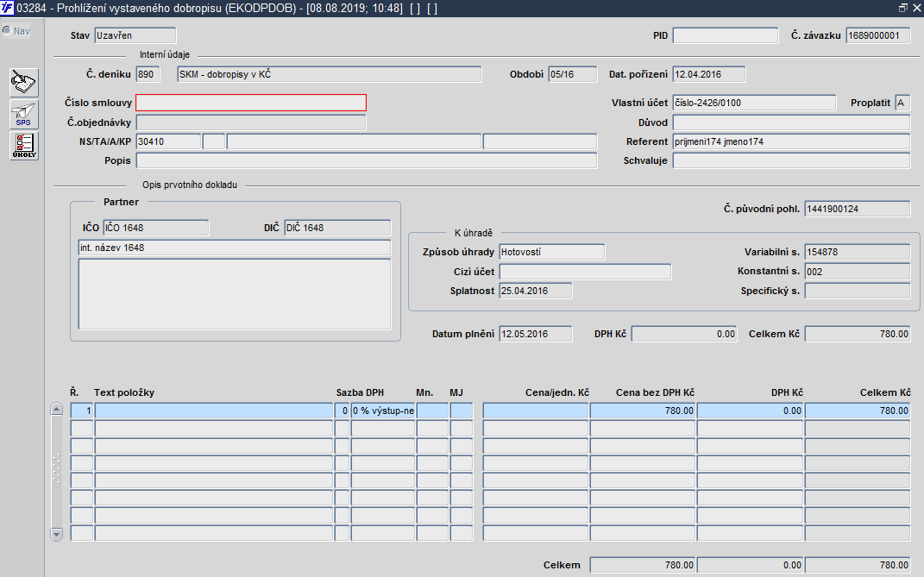Image resolution: width=924 pixels, height=577 pixels.
Task: Click the partner address text area
Action: pos(235,294)
